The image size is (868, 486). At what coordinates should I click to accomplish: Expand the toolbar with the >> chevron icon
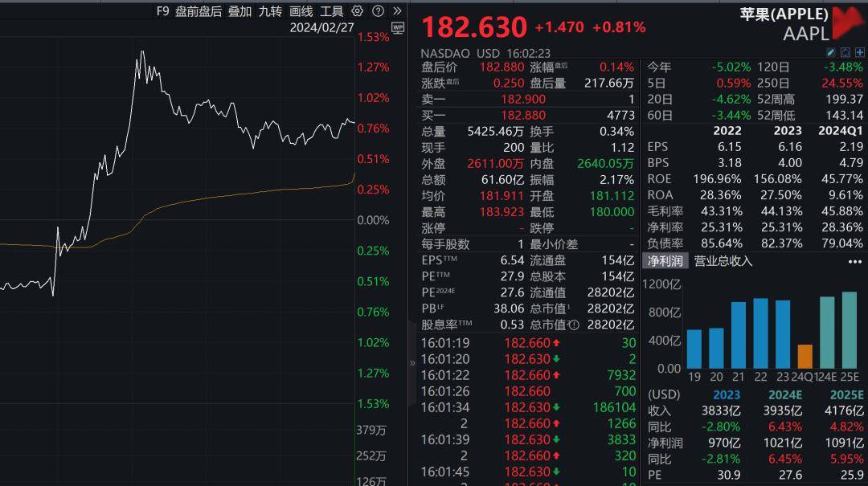point(395,12)
